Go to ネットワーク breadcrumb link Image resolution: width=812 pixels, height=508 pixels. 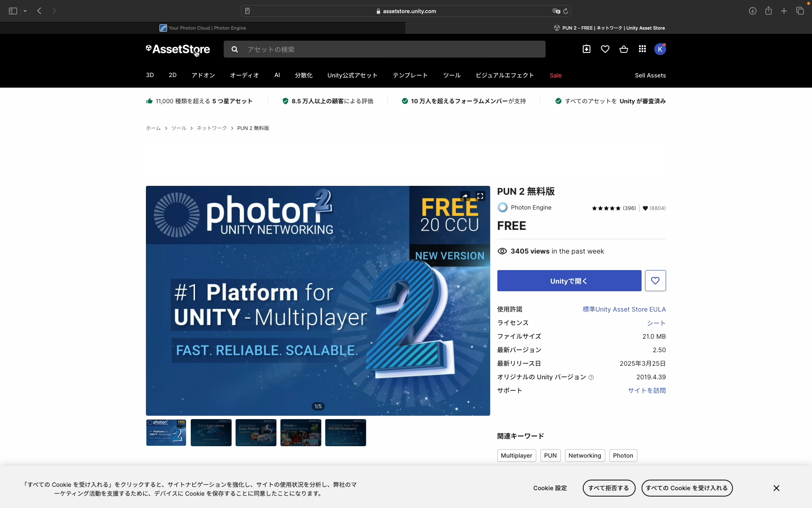pyautogui.click(x=212, y=128)
